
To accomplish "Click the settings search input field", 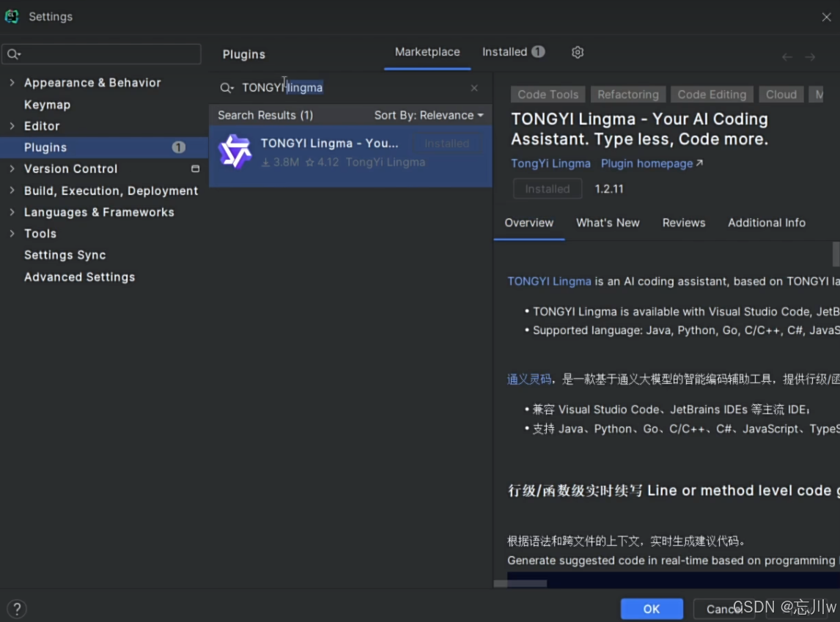I will (101, 54).
